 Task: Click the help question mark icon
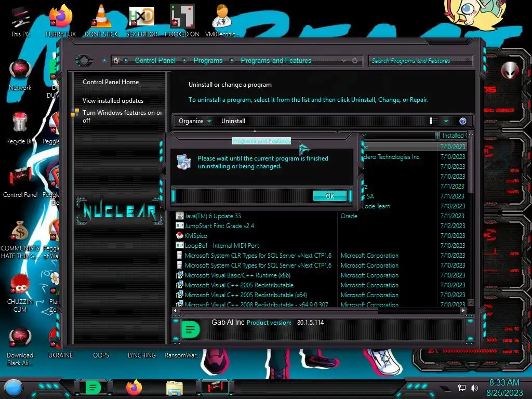463,121
